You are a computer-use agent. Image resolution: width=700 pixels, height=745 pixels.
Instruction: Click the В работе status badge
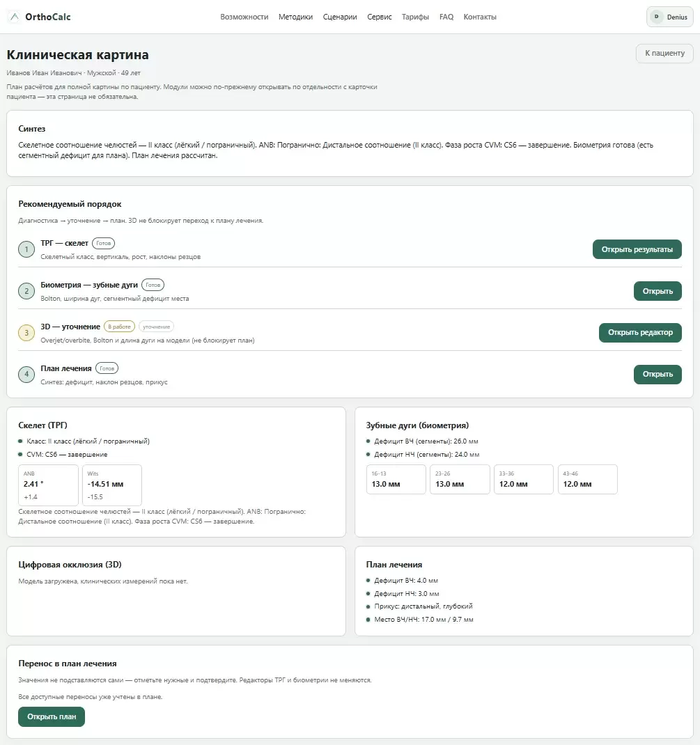(x=119, y=327)
